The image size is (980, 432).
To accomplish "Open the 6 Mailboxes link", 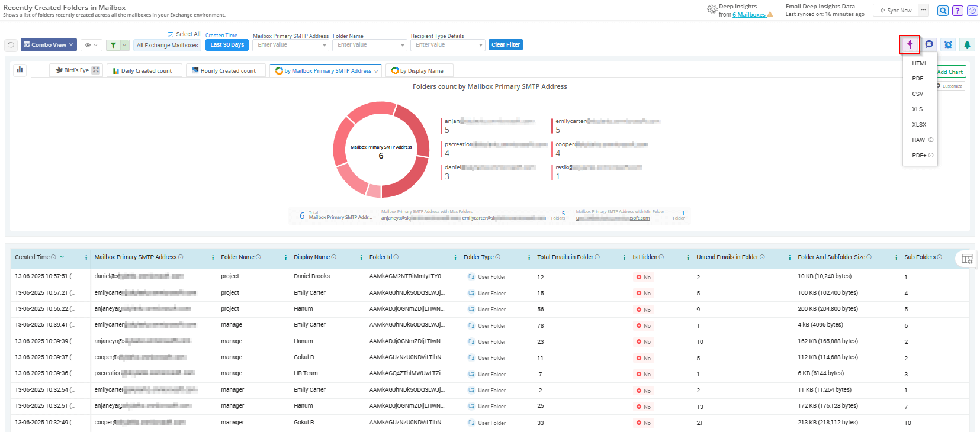I will point(749,15).
